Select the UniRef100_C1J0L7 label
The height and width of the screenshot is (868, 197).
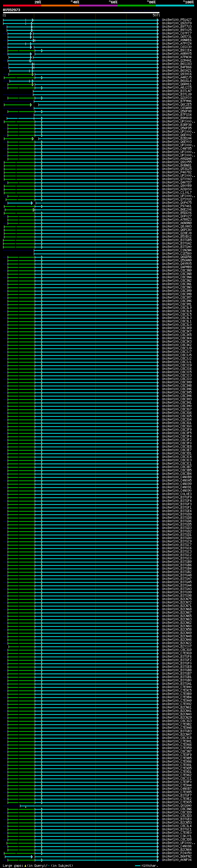coord(177,192)
